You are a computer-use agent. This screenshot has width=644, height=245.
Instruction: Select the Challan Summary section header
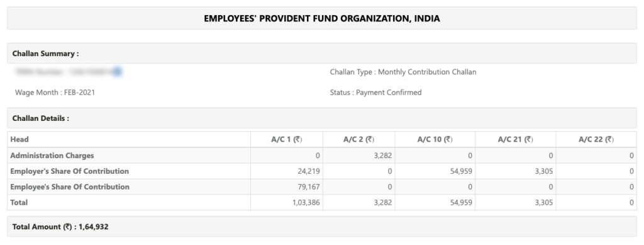[x=45, y=54]
